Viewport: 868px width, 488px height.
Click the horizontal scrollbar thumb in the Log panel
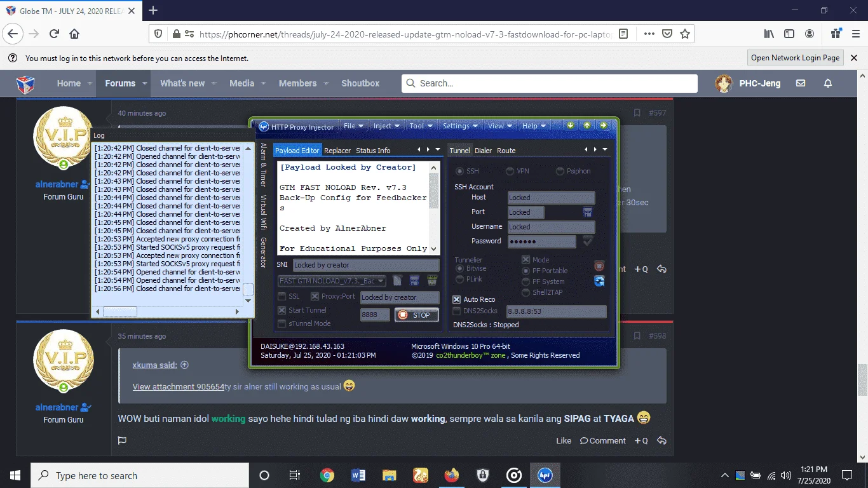(120, 311)
